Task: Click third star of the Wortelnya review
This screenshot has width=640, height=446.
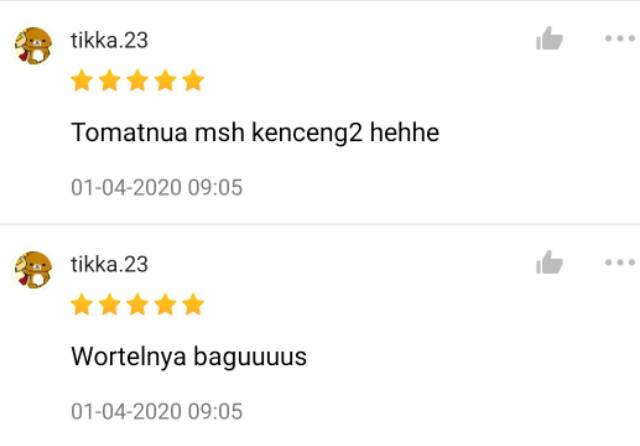Action: [138, 304]
